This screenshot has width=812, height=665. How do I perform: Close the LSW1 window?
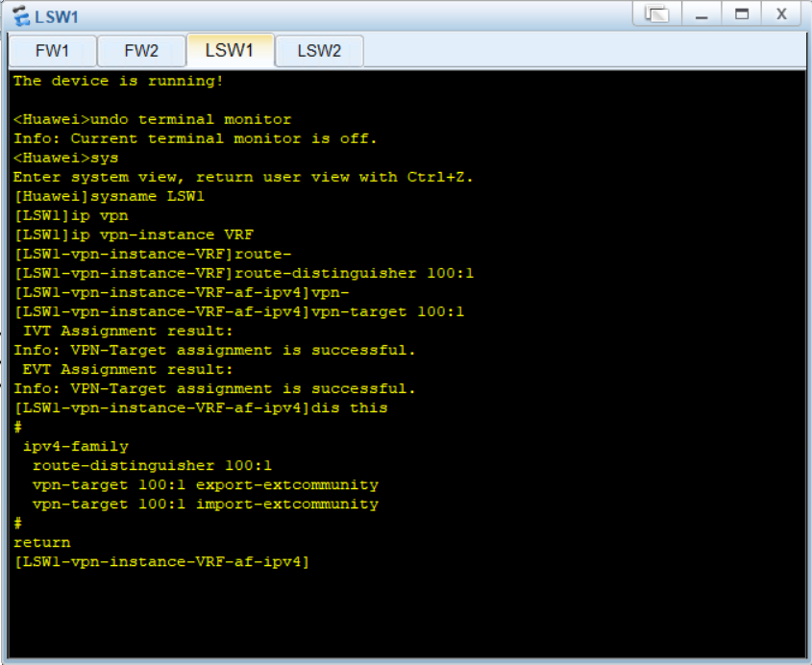pyautogui.click(x=782, y=14)
